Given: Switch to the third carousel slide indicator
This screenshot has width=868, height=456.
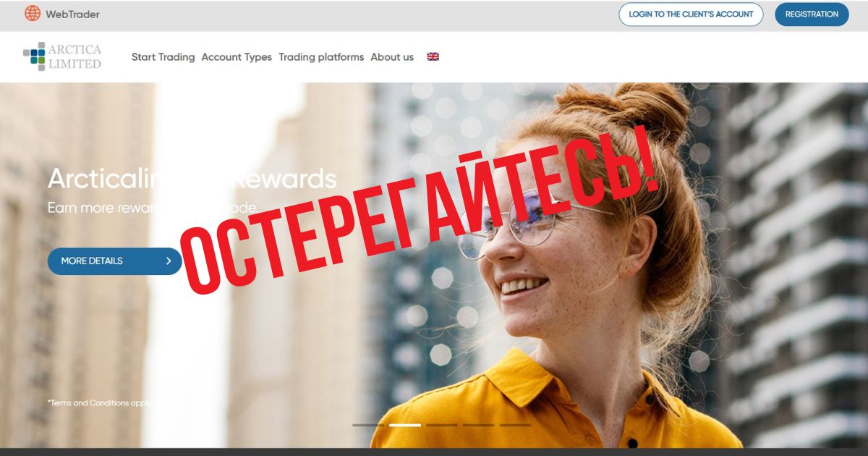Looking at the screenshot, I should [x=442, y=425].
